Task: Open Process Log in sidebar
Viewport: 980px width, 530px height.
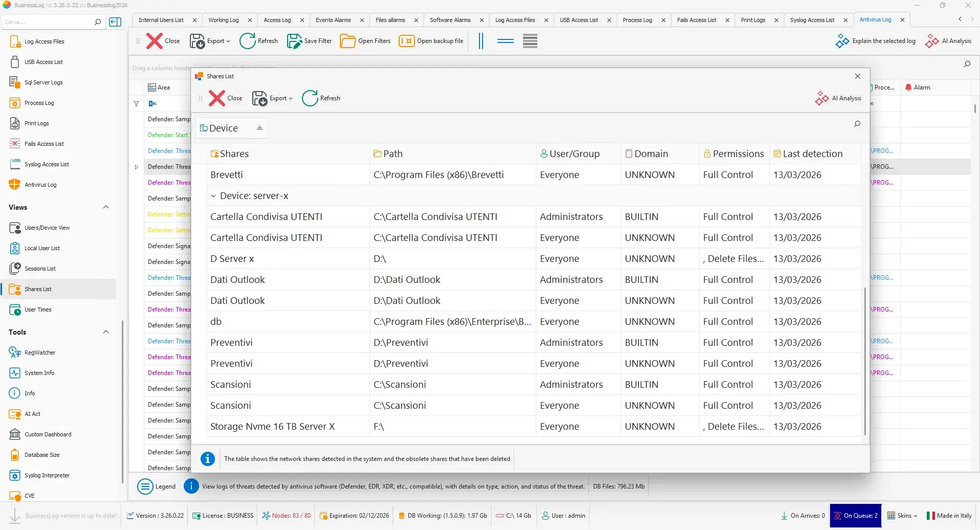Action: tap(39, 103)
